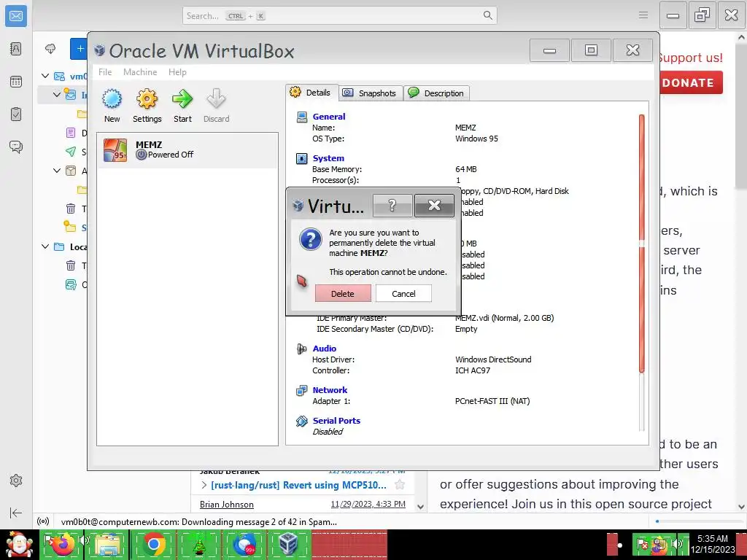Select the Sent folder paper plane icon
Viewport: 747px width, 560px height.
coord(71,152)
